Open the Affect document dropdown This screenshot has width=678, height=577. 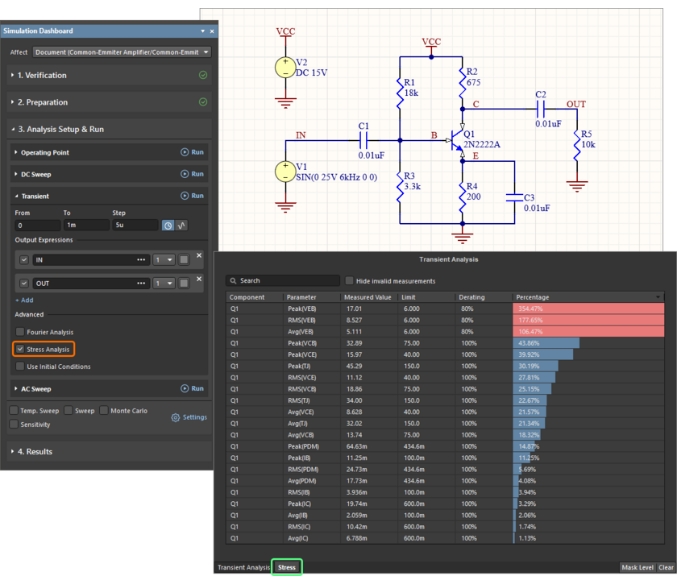(x=122, y=52)
